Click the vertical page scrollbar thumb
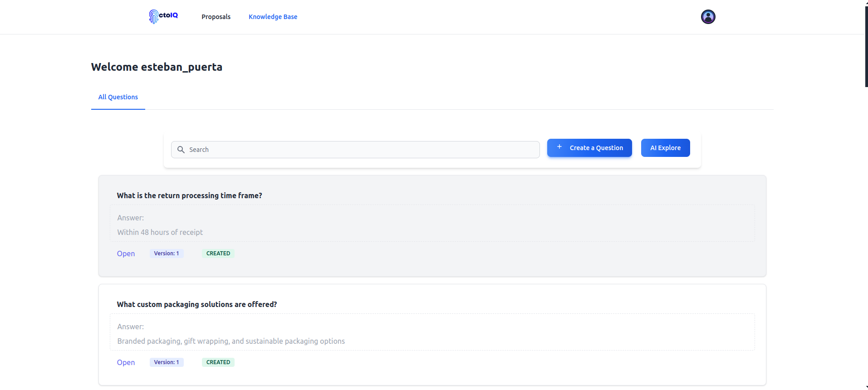The width and height of the screenshot is (868, 390). pos(866,45)
